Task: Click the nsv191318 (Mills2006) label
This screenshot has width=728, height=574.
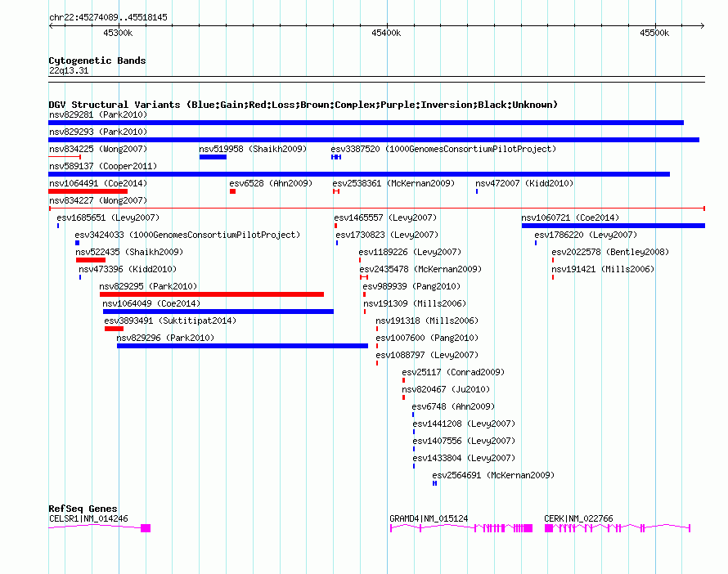Action: [x=427, y=321]
